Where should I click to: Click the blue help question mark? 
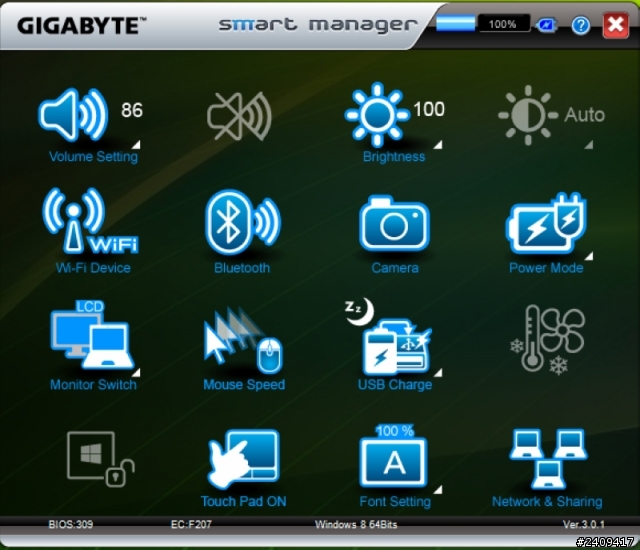point(580,25)
